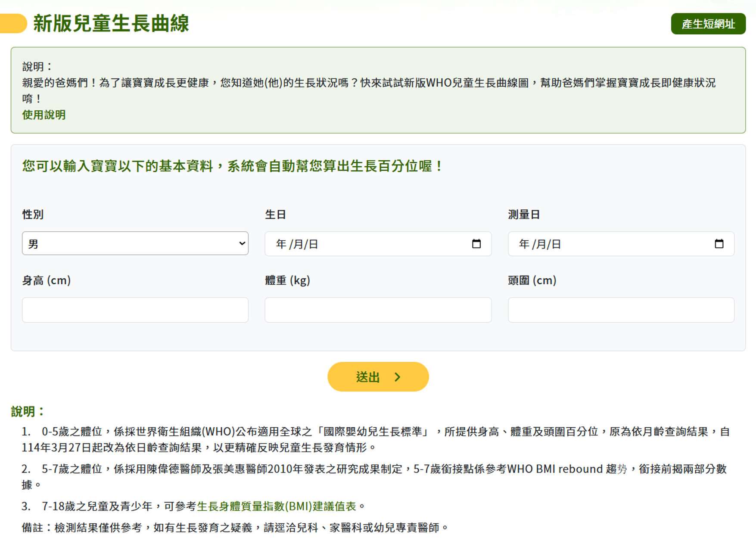Click the 生日 date input field
Viewport: 756px width, 547px height.
point(378,244)
